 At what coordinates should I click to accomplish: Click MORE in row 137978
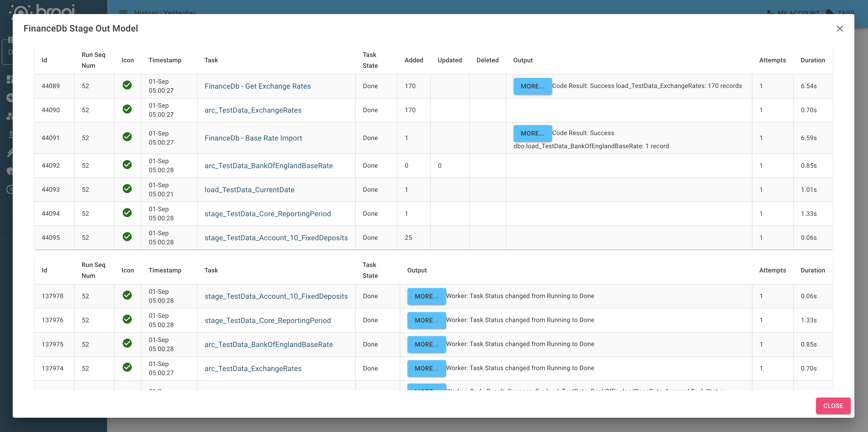(427, 296)
